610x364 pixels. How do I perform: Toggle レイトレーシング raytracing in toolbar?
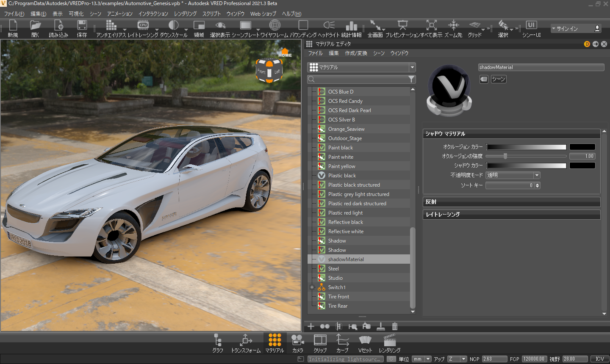tap(143, 26)
